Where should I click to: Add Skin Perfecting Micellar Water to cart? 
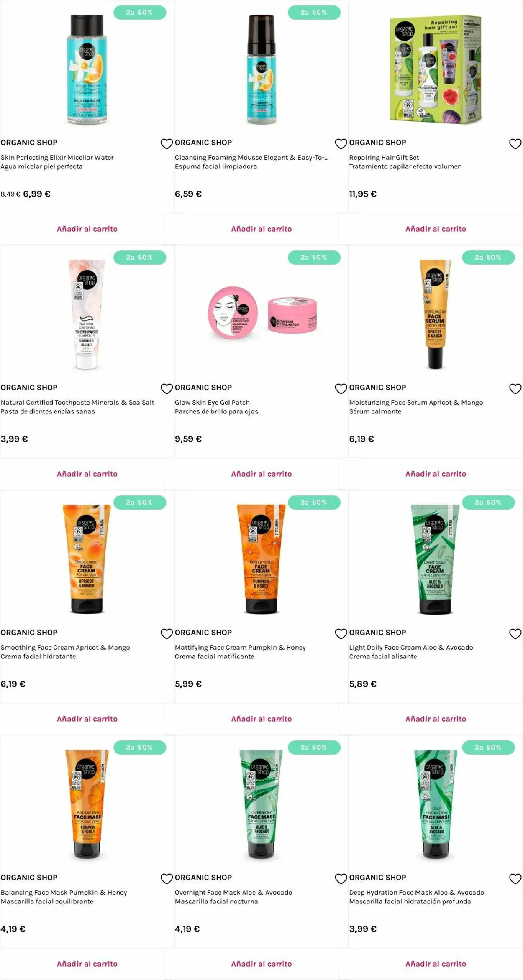(x=87, y=229)
